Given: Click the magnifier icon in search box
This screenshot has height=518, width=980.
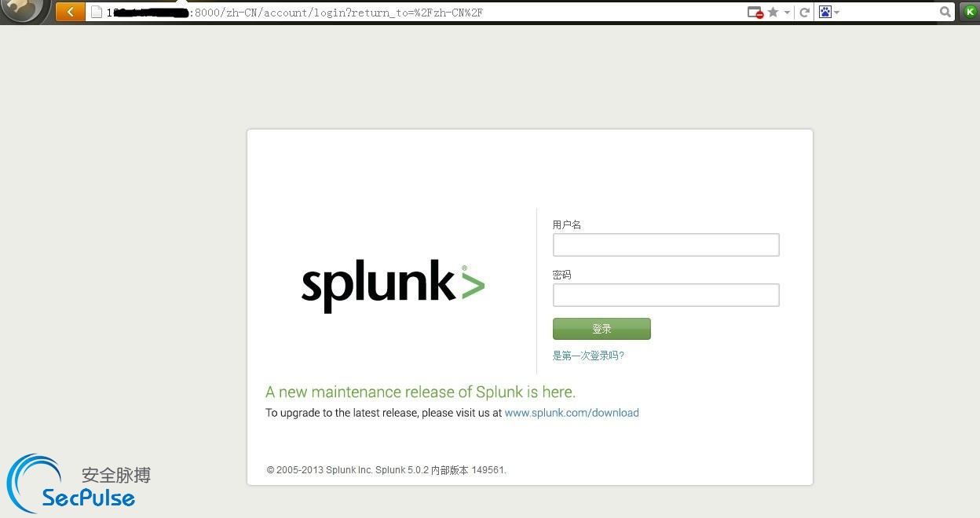Looking at the screenshot, I should click(x=945, y=12).
